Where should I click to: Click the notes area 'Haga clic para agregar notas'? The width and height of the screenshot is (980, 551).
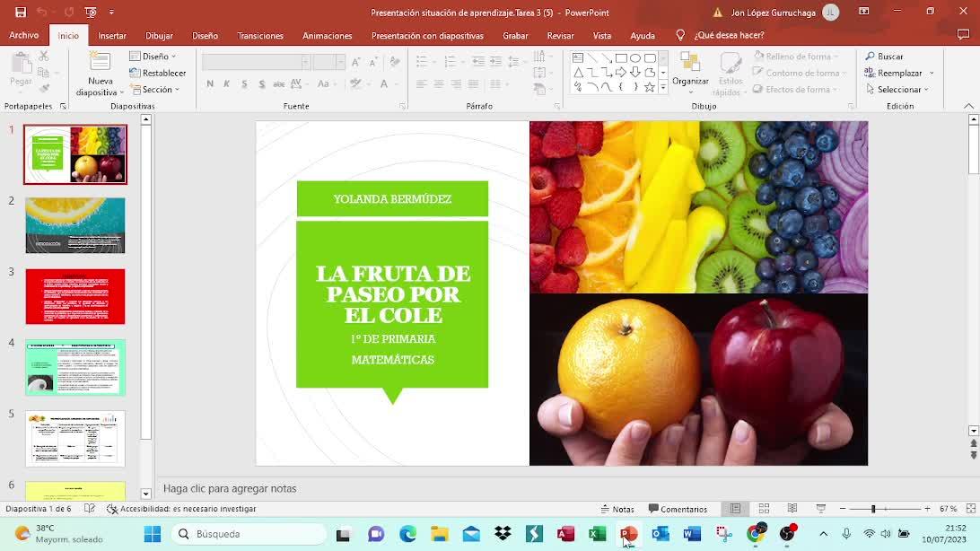click(230, 488)
